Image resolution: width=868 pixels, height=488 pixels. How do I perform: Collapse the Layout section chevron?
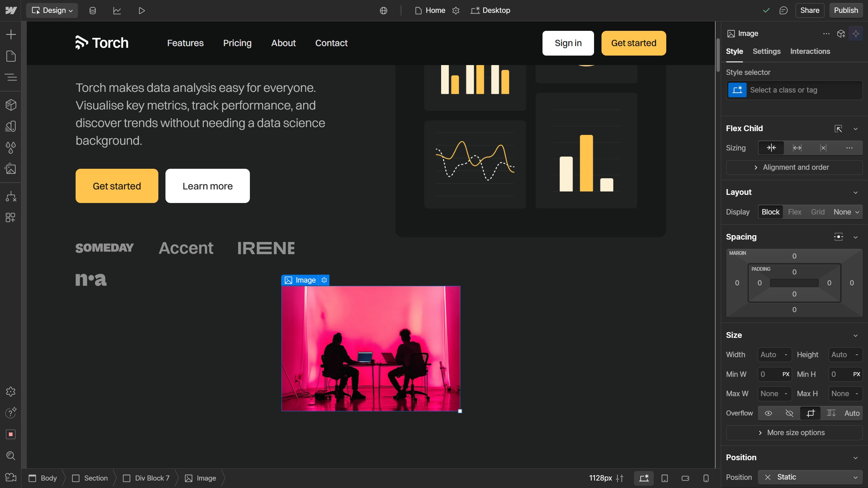pyautogui.click(x=855, y=192)
